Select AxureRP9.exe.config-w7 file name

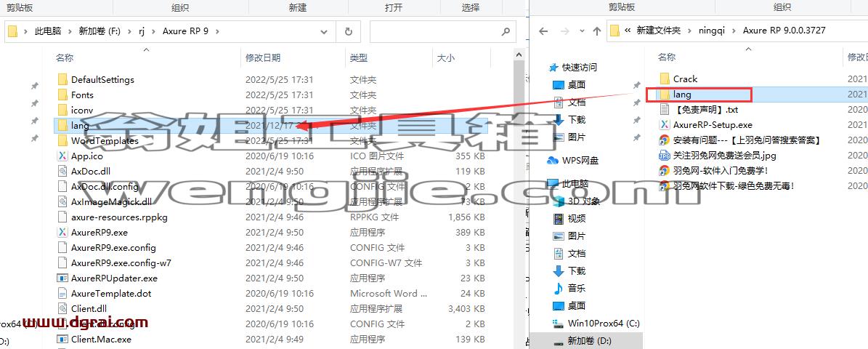(121, 263)
